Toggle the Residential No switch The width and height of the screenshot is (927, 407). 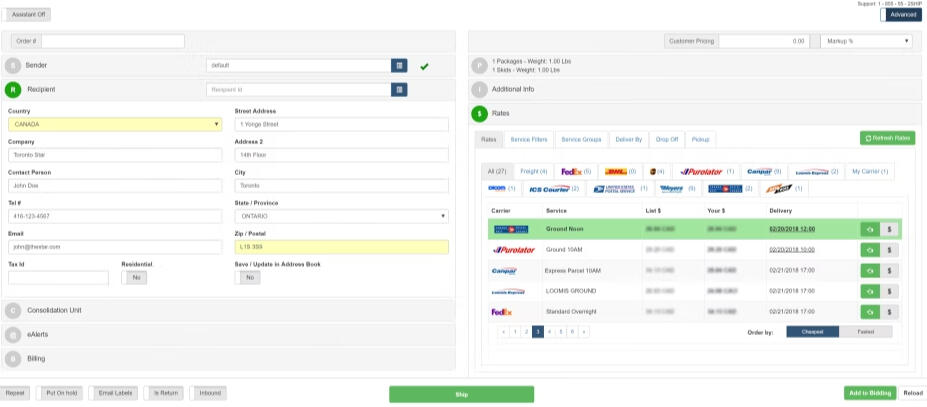(136, 277)
